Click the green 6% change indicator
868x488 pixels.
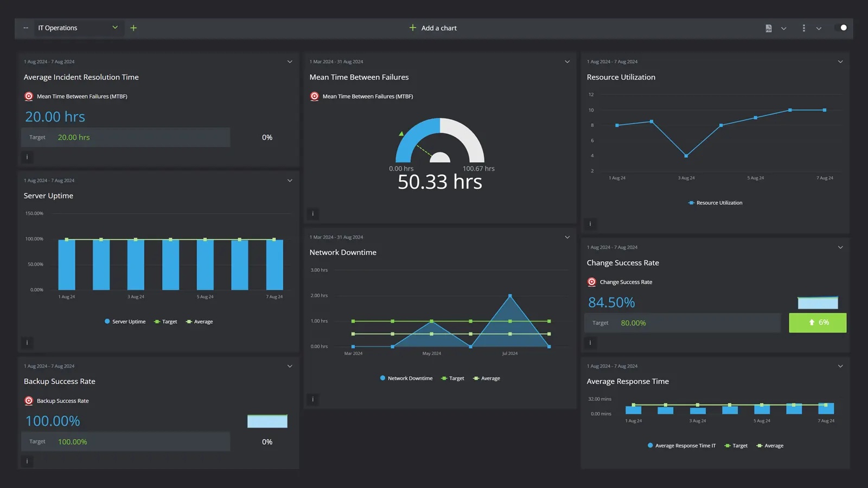pyautogui.click(x=818, y=323)
